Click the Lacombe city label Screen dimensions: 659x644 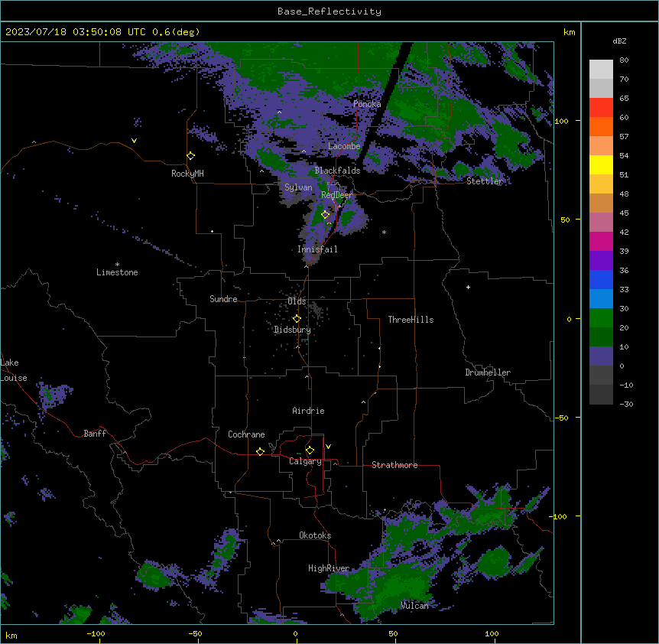click(344, 146)
